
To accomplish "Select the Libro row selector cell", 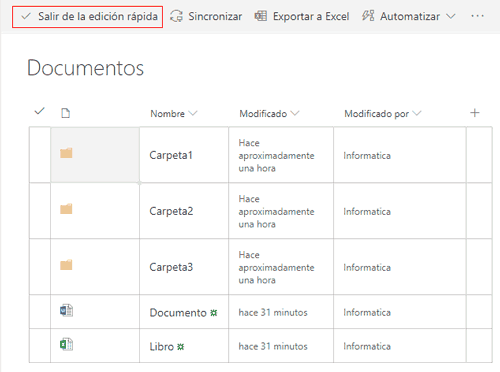I will pyautogui.click(x=40, y=346).
